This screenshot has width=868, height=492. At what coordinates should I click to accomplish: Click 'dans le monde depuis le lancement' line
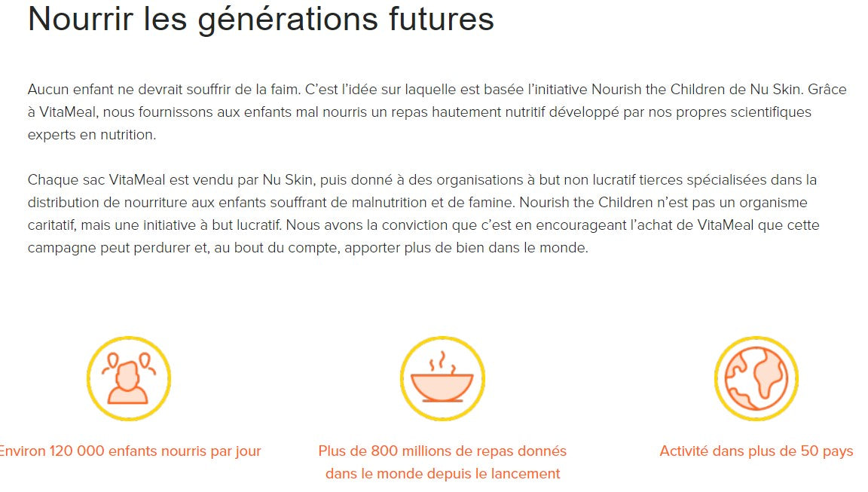pos(442,474)
